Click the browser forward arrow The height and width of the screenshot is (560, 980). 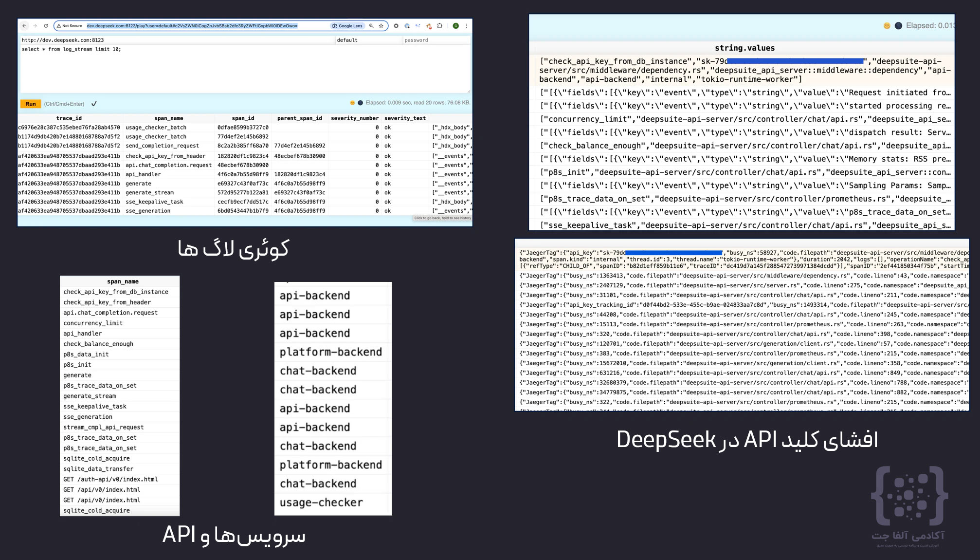[35, 26]
